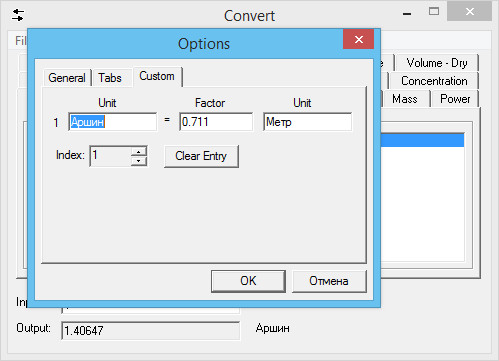This screenshot has height=361, width=499.
Task: Click the second Unit field containing Метр
Action: (x=307, y=122)
